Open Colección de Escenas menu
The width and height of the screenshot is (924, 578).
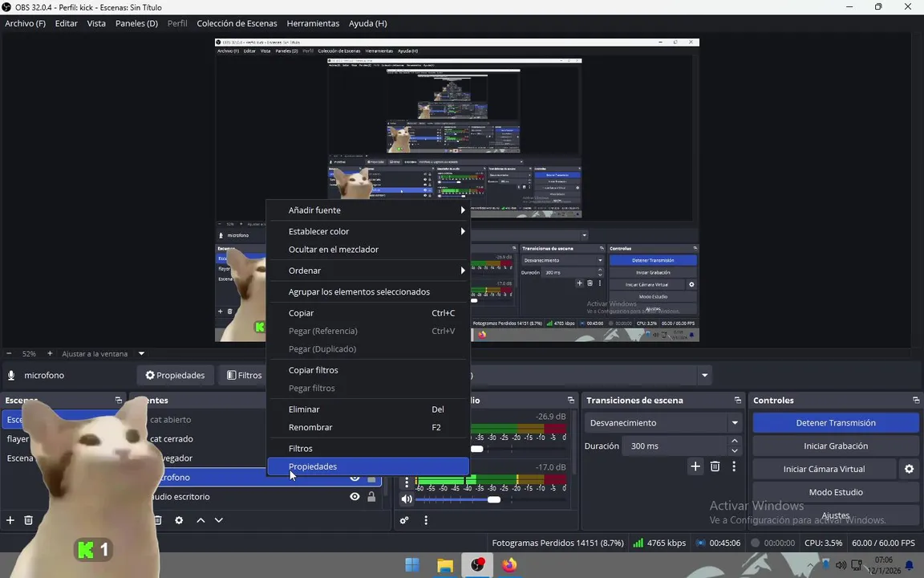(237, 23)
